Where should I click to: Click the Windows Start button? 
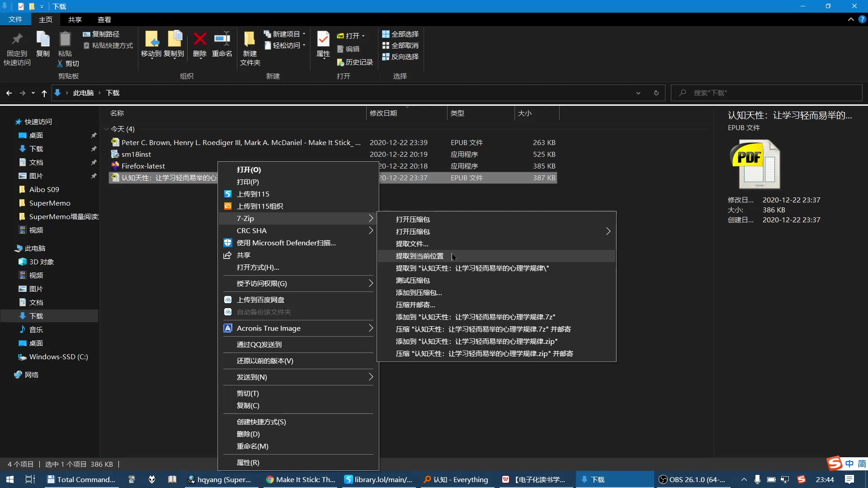click(x=10, y=479)
